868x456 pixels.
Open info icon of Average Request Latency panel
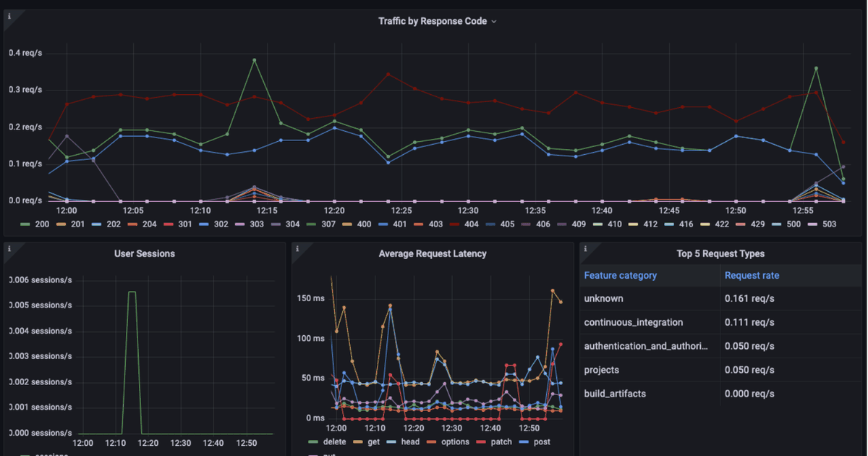pyautogui.click(x=297, y=249)
